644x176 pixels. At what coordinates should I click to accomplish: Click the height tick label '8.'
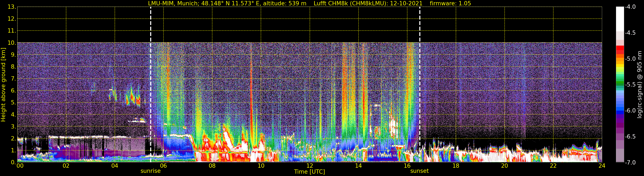(x=13, y=66)
